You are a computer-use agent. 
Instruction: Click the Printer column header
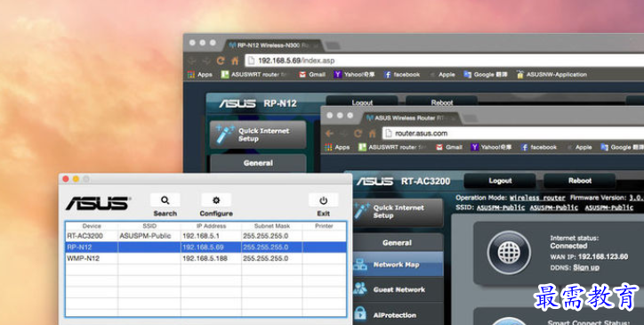tap(324, 226)
